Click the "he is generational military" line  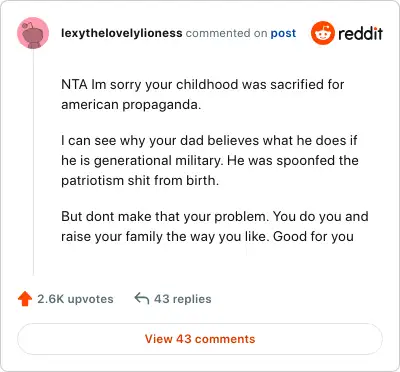(x=210, y=160)
